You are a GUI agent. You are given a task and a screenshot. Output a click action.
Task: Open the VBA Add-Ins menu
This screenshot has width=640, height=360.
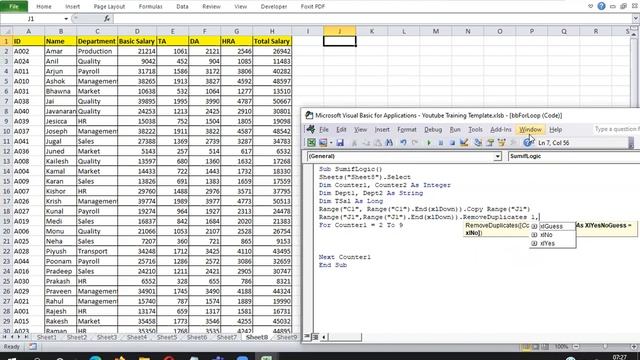point(501,129)
